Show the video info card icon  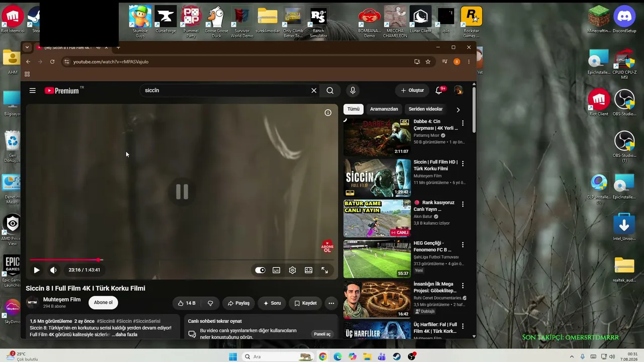click(328, 113)
